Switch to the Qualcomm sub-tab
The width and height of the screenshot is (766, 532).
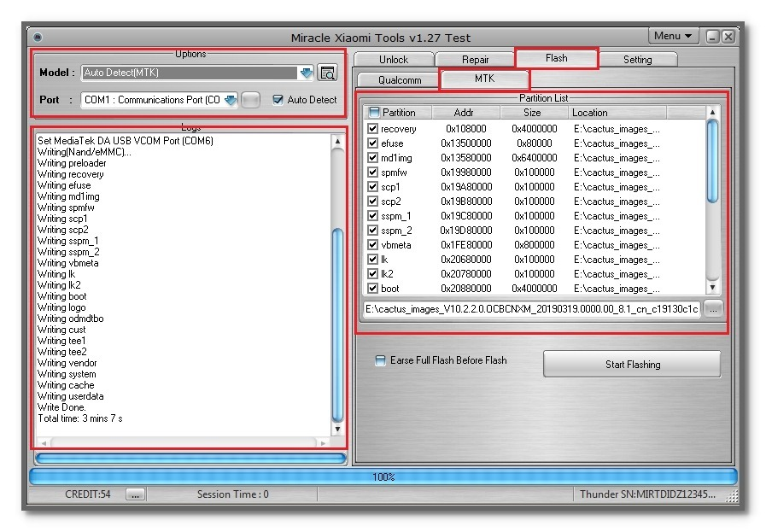click(x=399, y=79)
